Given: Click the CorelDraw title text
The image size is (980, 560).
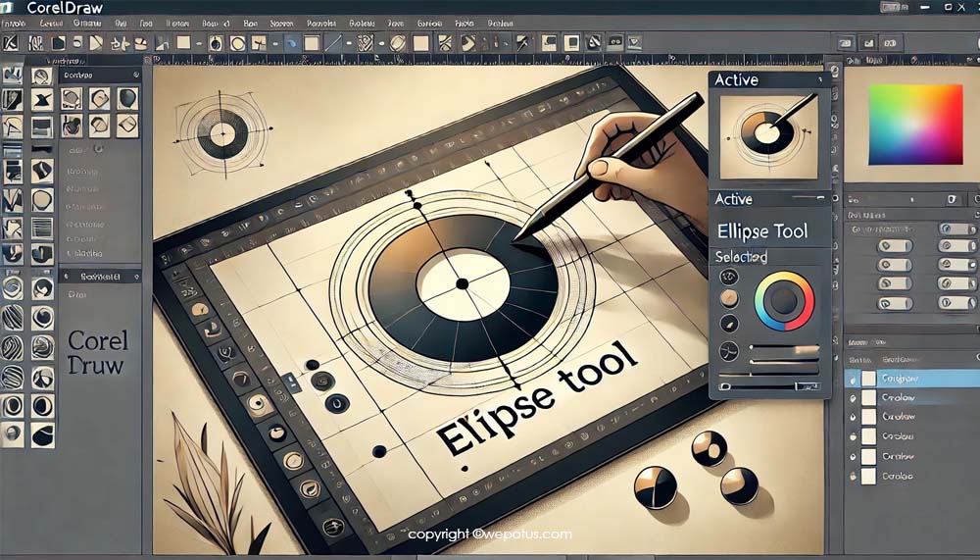Looking at the screenshot, I should click(65, 8).
